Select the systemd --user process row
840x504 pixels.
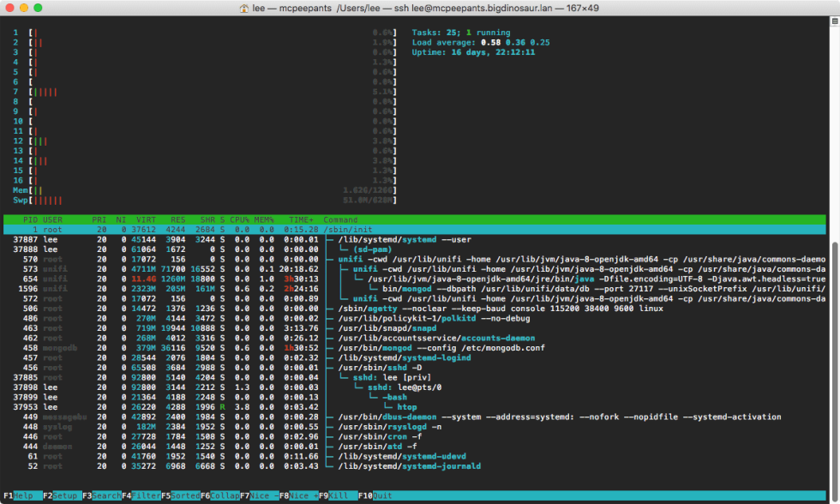coord(415,239)
